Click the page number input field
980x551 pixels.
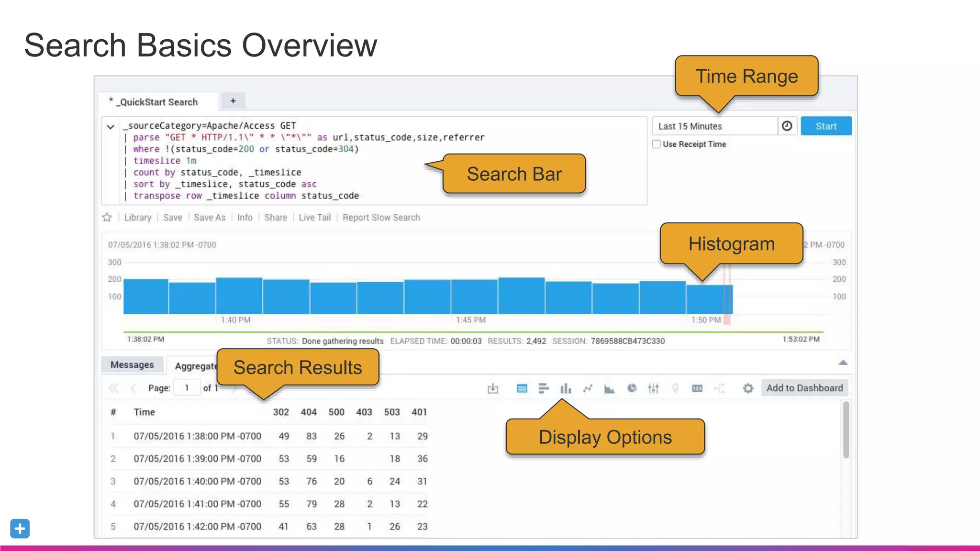(187, 388)
